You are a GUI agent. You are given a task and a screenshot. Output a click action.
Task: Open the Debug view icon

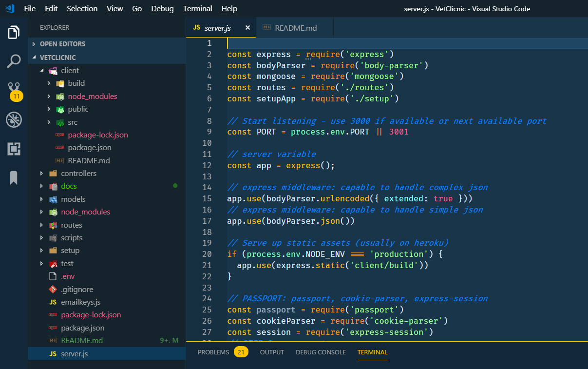14,119
